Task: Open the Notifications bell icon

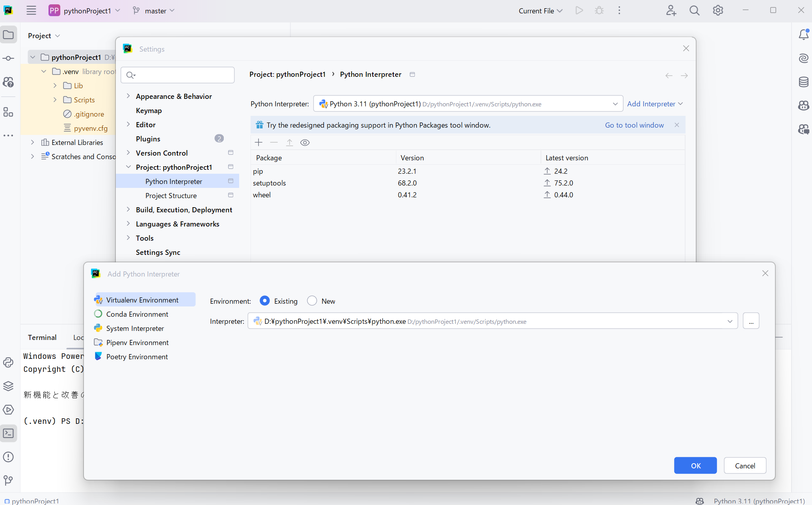Action: 803,35
